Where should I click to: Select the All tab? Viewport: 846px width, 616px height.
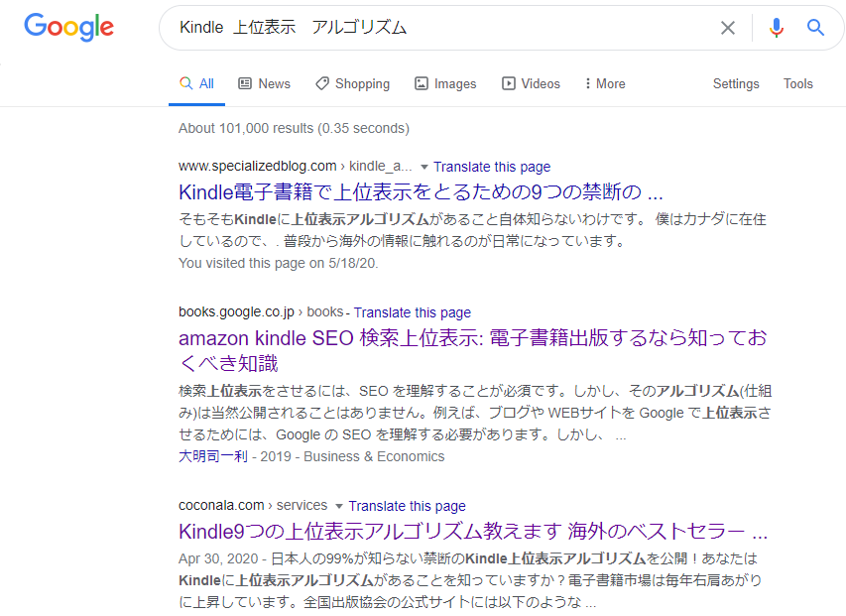(197, 84)
